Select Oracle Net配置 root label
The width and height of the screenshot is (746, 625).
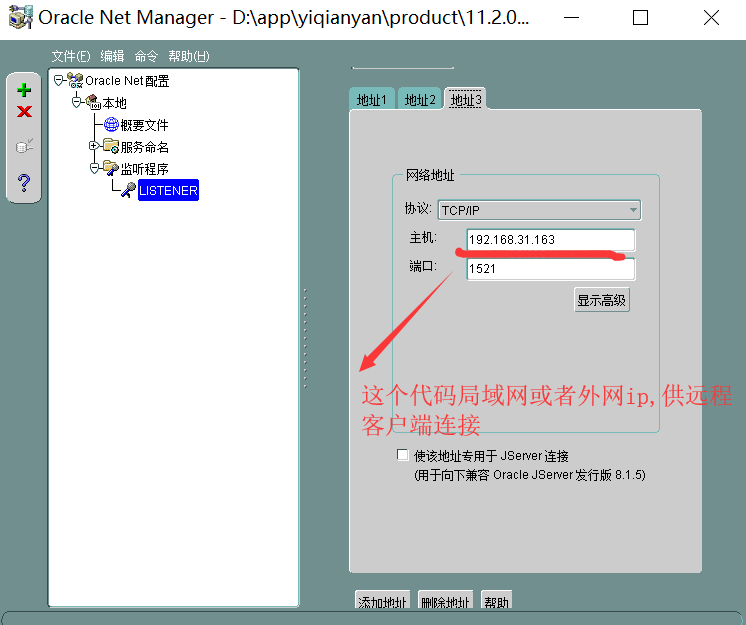point(127,81)
